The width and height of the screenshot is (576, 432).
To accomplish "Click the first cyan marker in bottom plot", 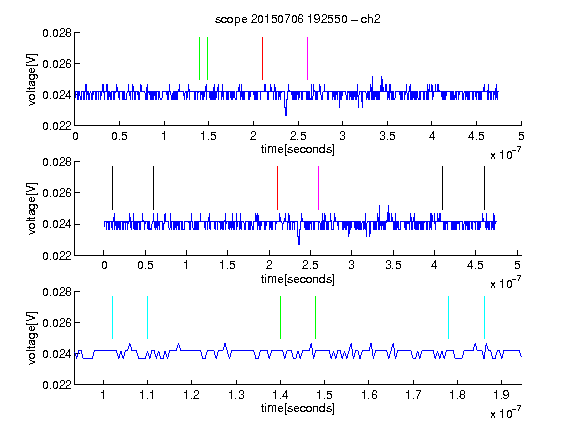I will coord(112,317).
